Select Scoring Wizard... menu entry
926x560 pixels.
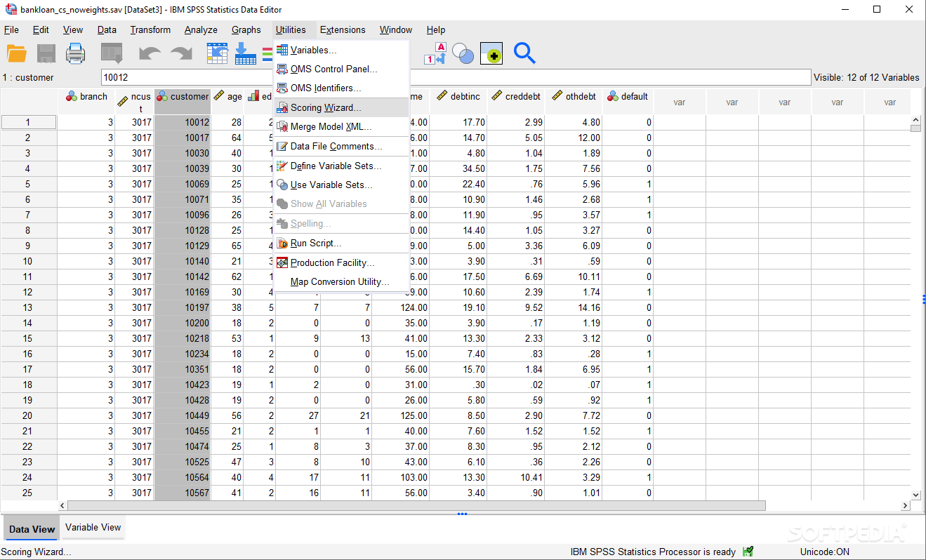tap(341, 107)
